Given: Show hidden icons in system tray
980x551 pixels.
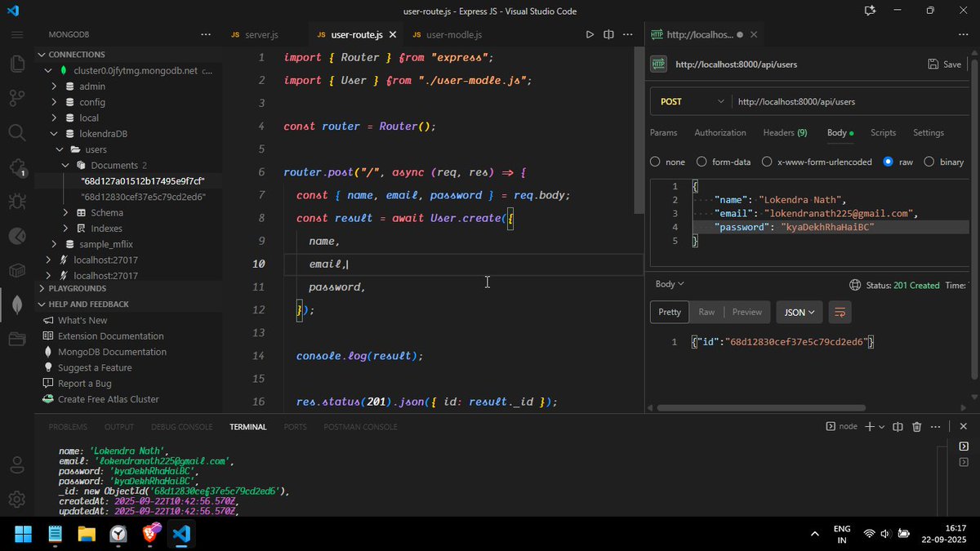Looking at the screenshot, I should point(814,534).
